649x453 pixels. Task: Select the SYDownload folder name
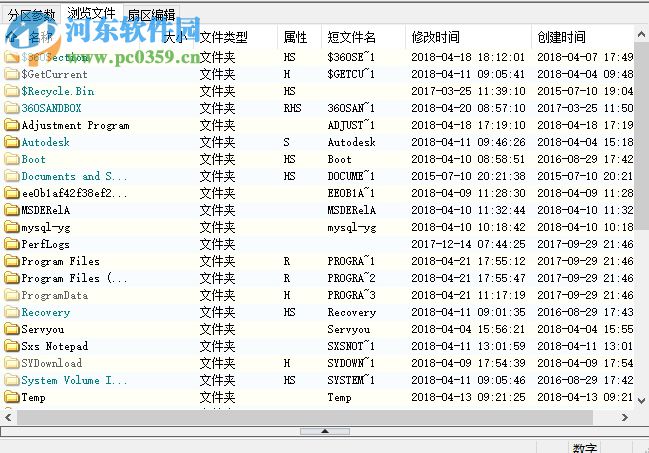(52, 363)
